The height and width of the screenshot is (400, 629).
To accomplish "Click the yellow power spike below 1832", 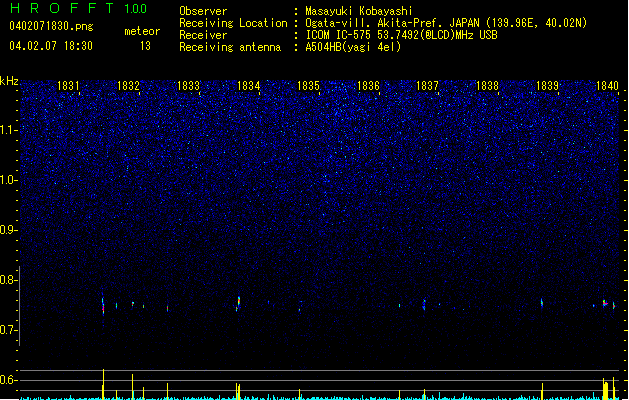I will [132, 386].
